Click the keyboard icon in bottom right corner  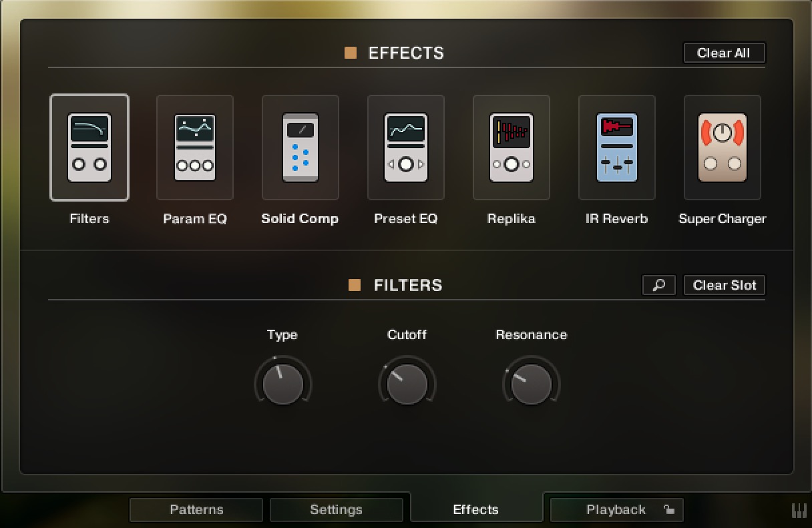799,509
